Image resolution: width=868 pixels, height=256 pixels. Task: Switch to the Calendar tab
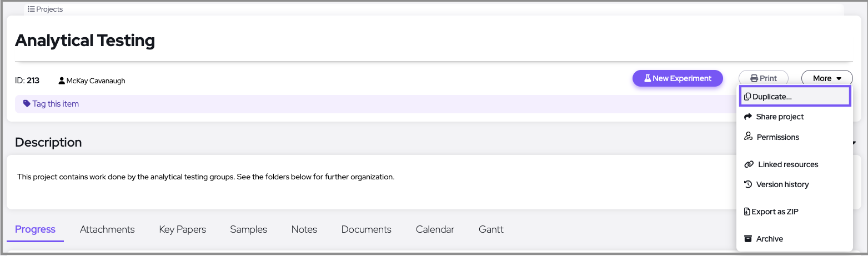pos(435,229)
